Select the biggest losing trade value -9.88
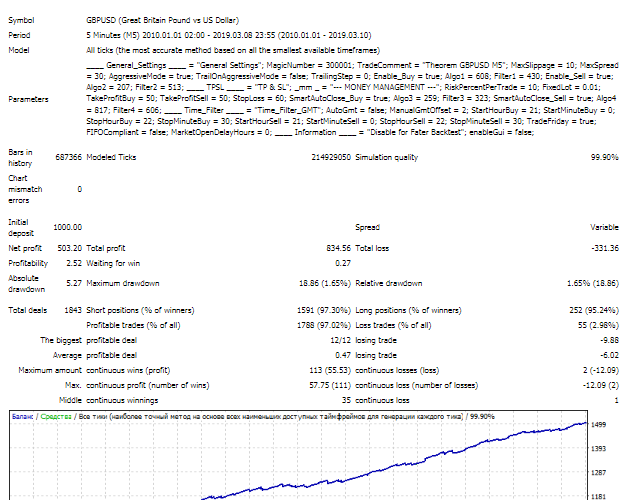Image resolution: width=625 pixels, height=500 pixels. pos(609,341)
